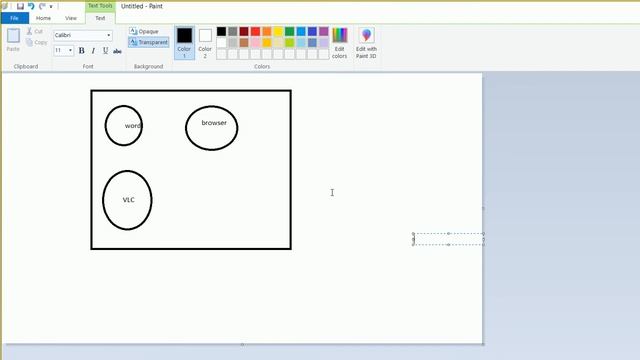Redo the last undone action
Image resolution: width=640 pixels, height=360 pixels.
42,6
